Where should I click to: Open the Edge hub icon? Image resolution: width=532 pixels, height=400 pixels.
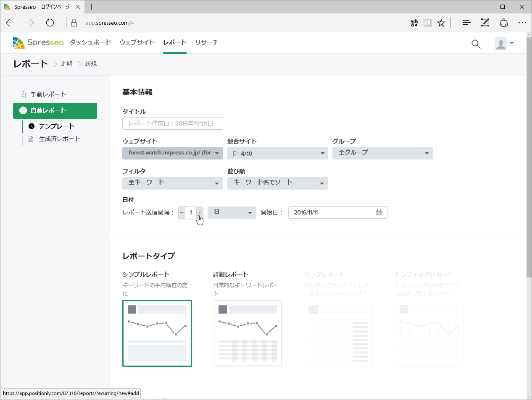click(x=466, y=23)
